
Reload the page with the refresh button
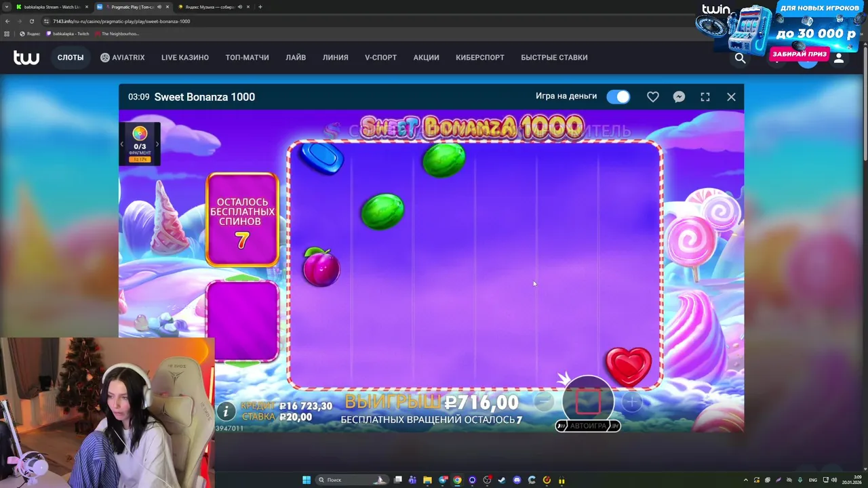31,21
